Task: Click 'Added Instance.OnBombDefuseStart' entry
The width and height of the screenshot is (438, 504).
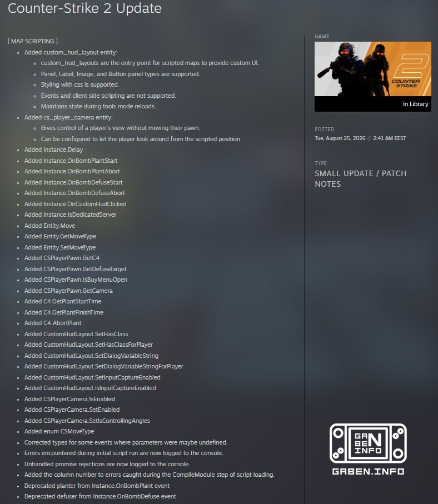Action: (73, 182)
